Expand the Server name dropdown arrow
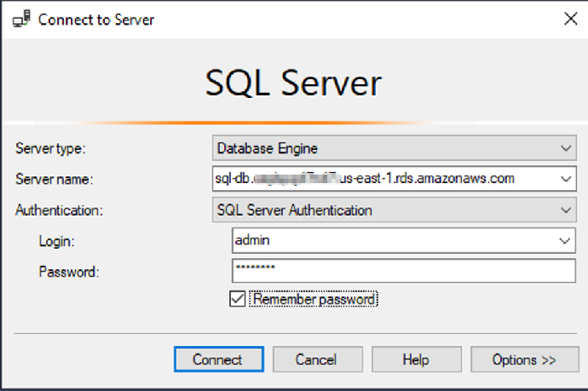Viewport: 588px width, 391px height. [x=568, y=179]
